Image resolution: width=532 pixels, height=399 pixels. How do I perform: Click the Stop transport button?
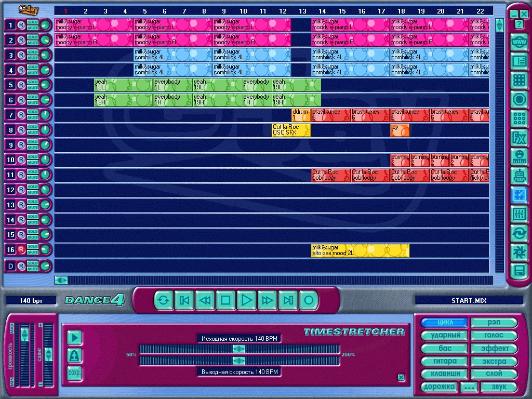225,300
